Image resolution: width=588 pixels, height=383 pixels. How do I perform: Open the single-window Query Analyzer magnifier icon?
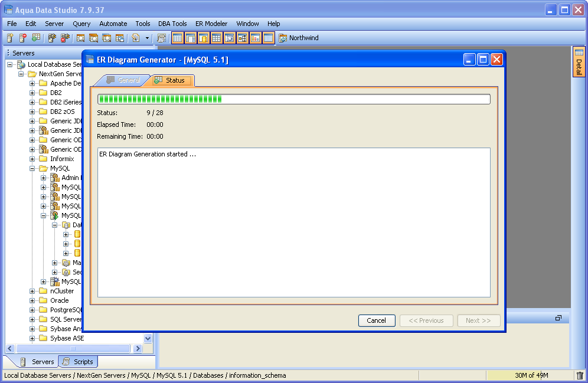pyautogui.click(x=81, y=38)
